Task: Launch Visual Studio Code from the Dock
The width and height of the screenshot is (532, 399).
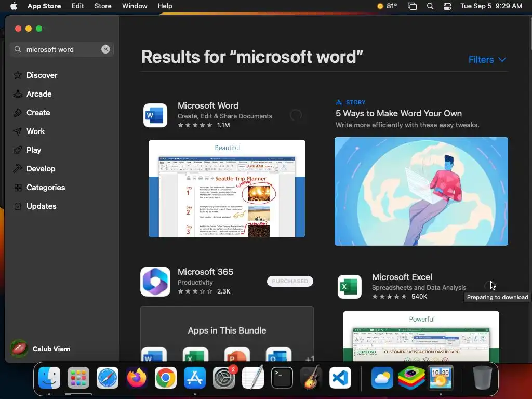Action: (x=340, y=378)
